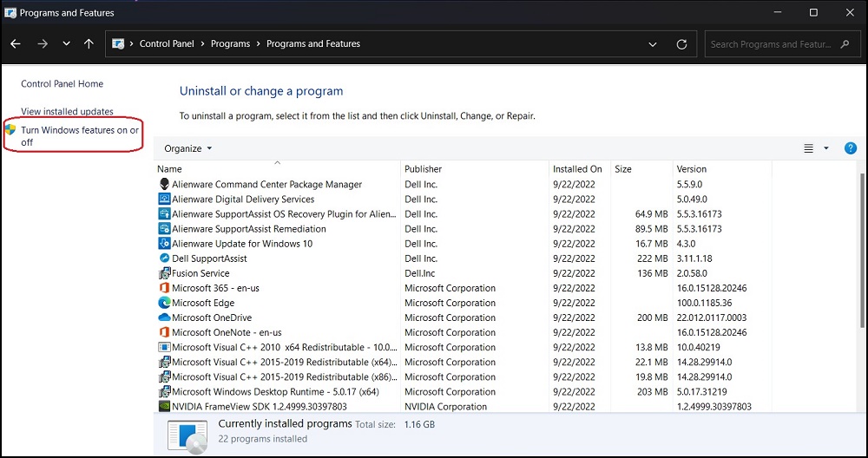Click the Back navigation arrow
This screenshot has width=868, height=458.
click(16, 44)
